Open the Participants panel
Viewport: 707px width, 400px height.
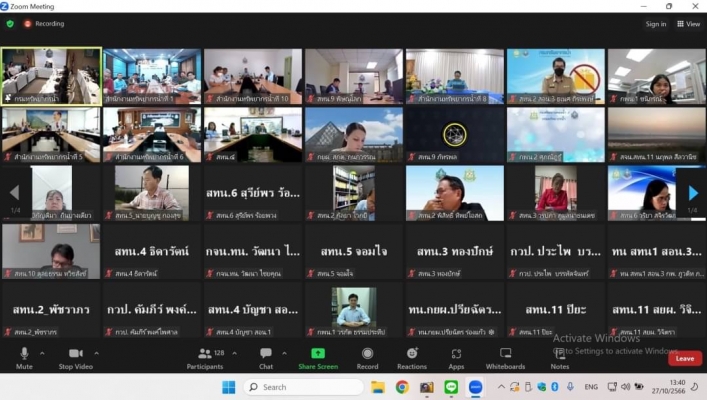(x=205, y=359)
